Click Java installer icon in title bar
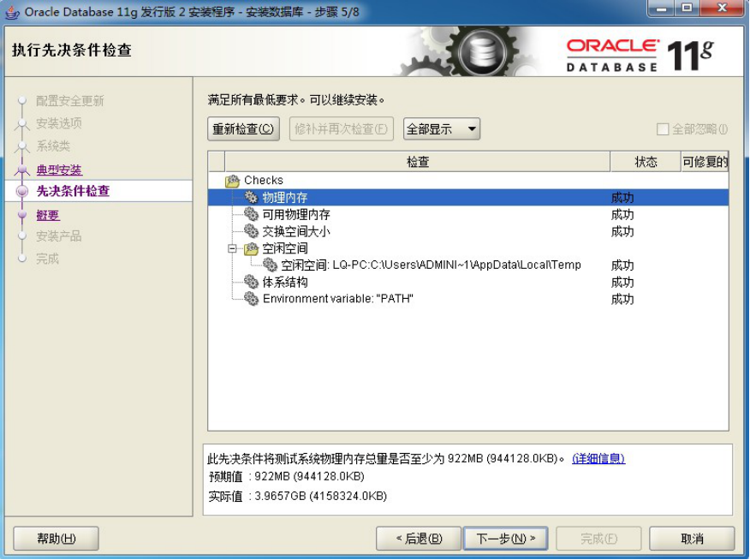 [12, 13]
